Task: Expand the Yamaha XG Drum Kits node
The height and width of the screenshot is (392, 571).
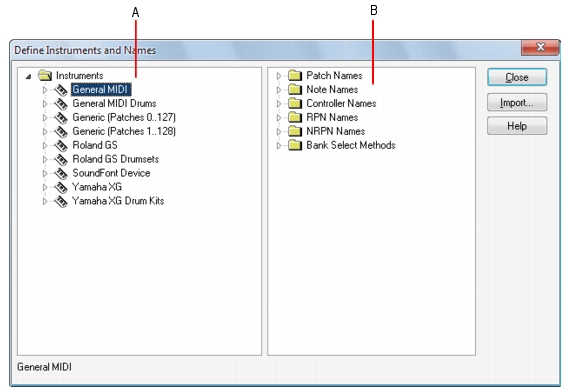Action: (x=45, y=201)
